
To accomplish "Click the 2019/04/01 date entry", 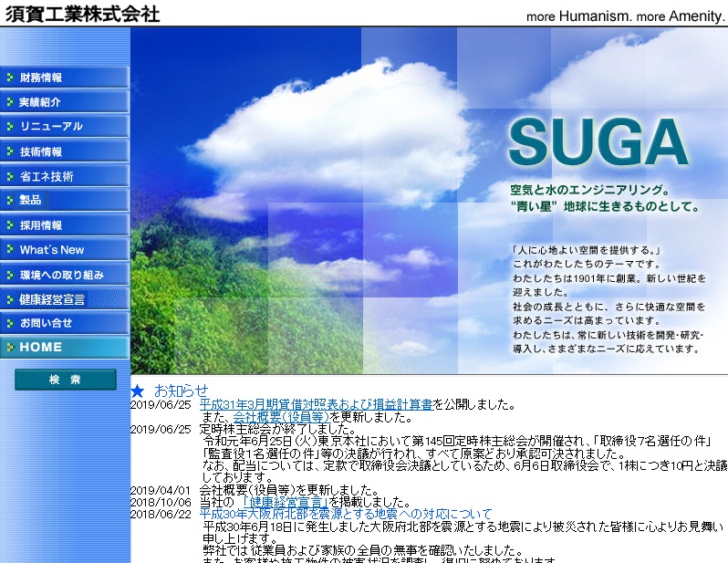I will [x=161, y=490].
